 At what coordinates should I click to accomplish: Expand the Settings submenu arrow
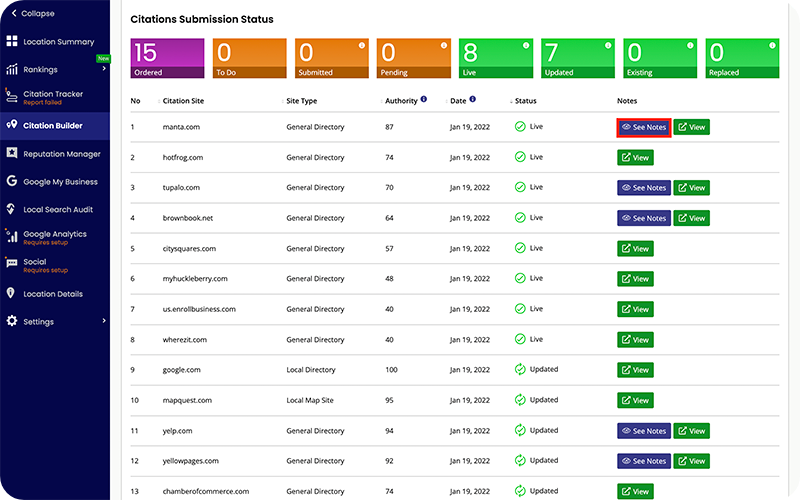[x=103, y=322]
